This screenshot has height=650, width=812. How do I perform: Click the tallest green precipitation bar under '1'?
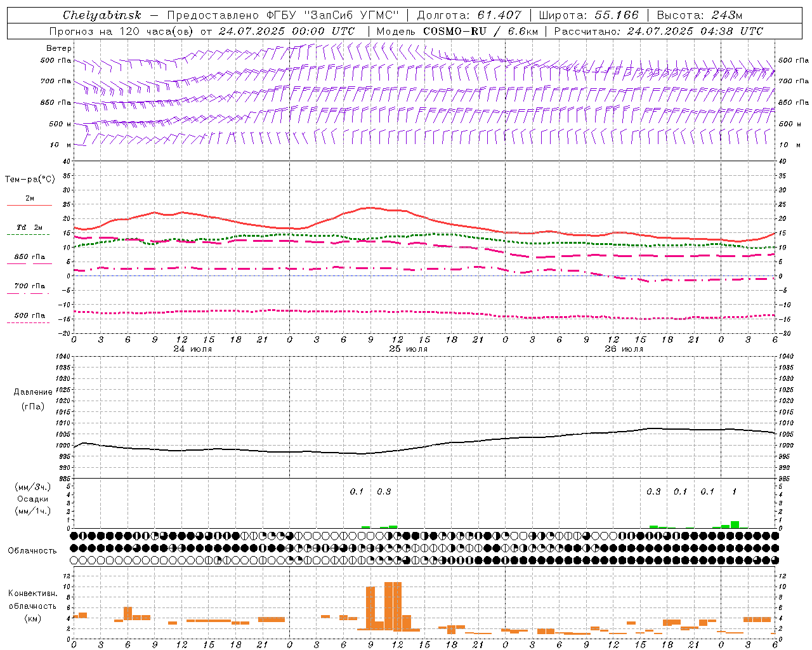coord(735,524)
